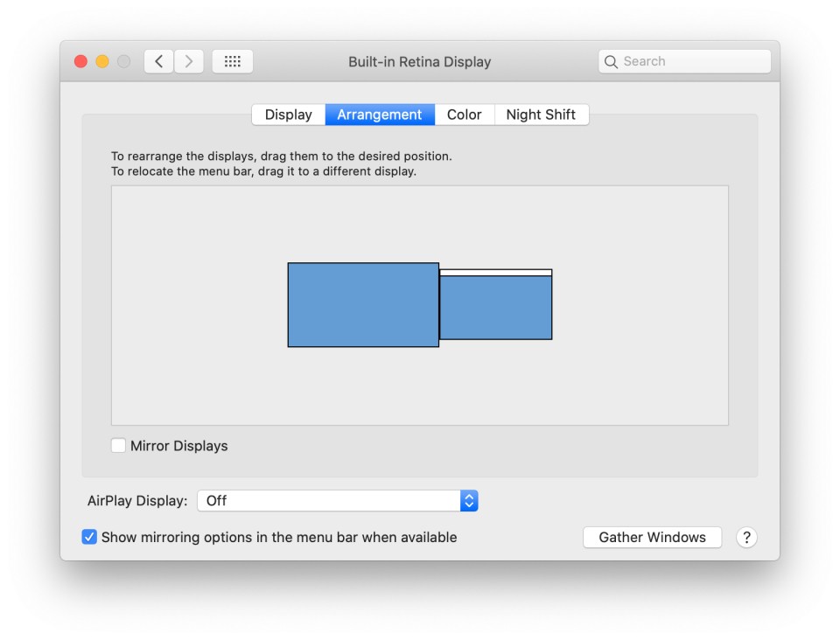Click the help question mark button
Viewport: 840px width, 640px height.
click(x=745, y=538)
